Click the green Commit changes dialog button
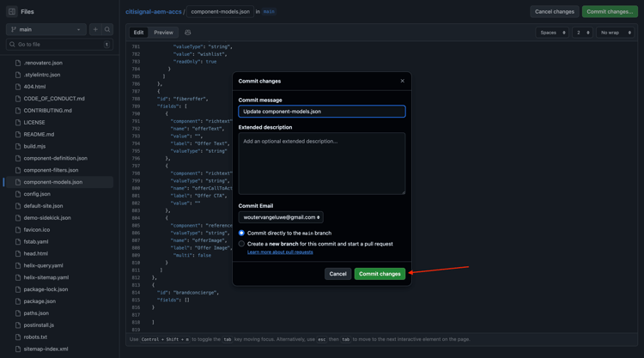Screen dimensions: 644x358 click(380, 274)
